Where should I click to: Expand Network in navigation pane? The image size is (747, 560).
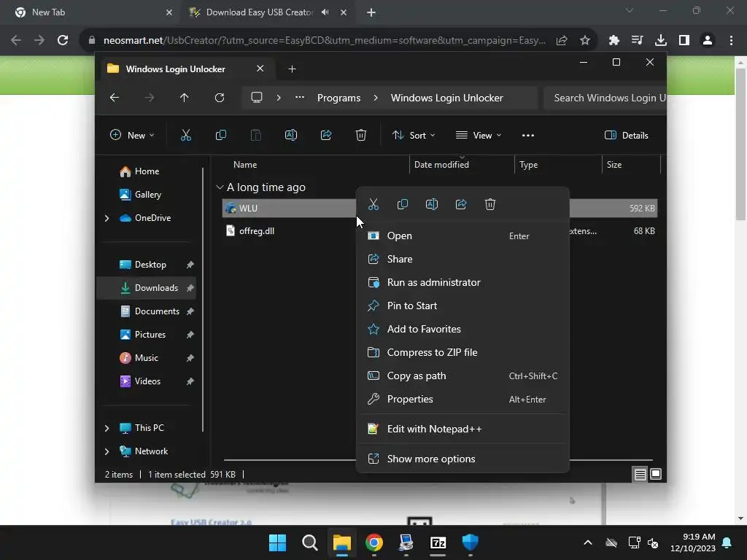pyautogui.click(x=107, y=451)
